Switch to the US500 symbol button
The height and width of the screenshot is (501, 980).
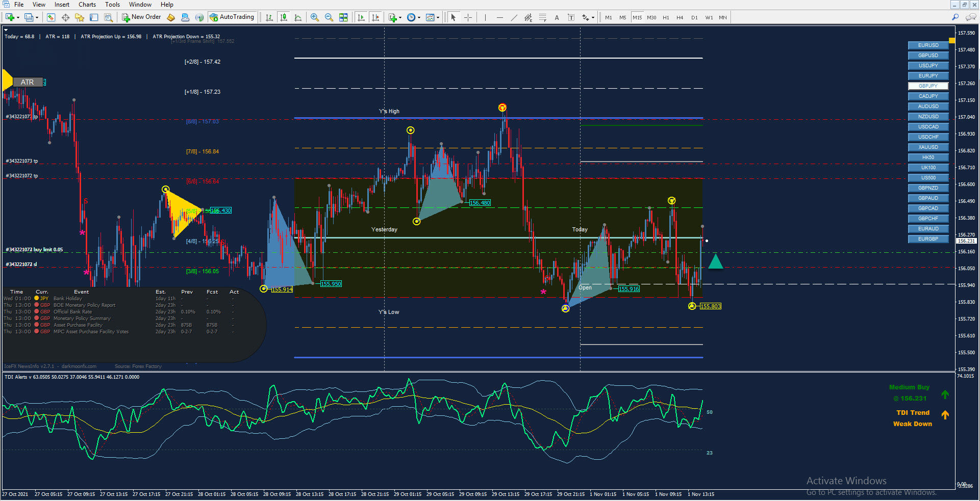[928, 178]
